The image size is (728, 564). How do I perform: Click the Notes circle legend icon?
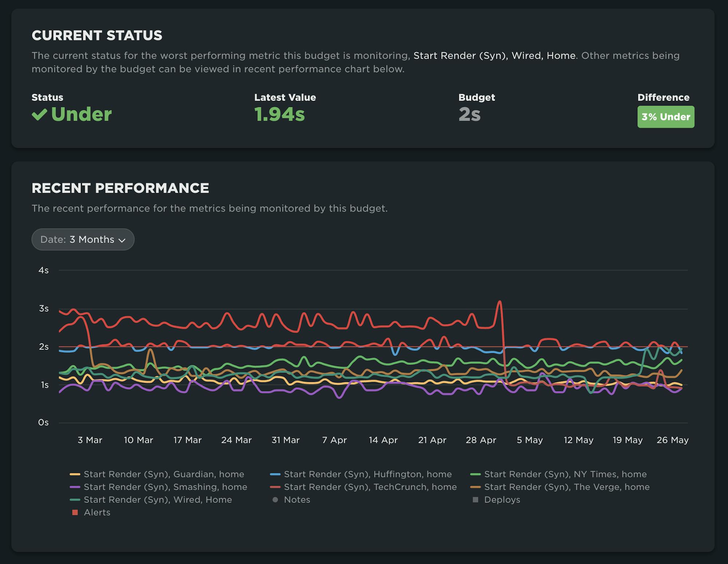(276, 500)
